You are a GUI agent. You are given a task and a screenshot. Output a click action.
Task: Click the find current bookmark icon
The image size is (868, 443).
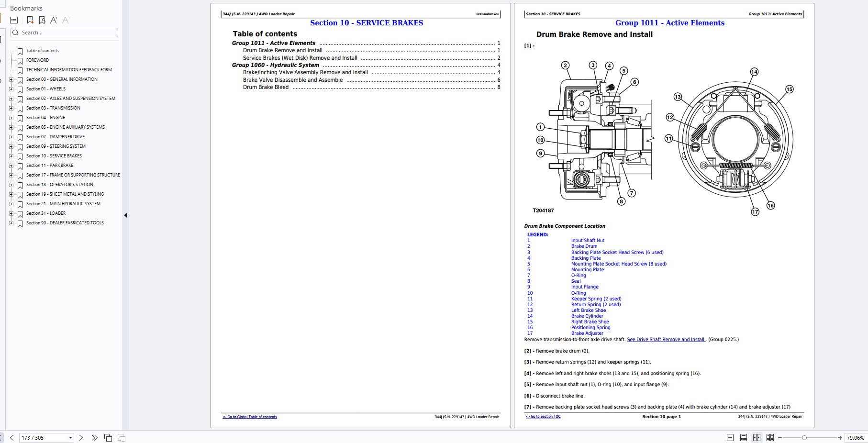[42, 20]
